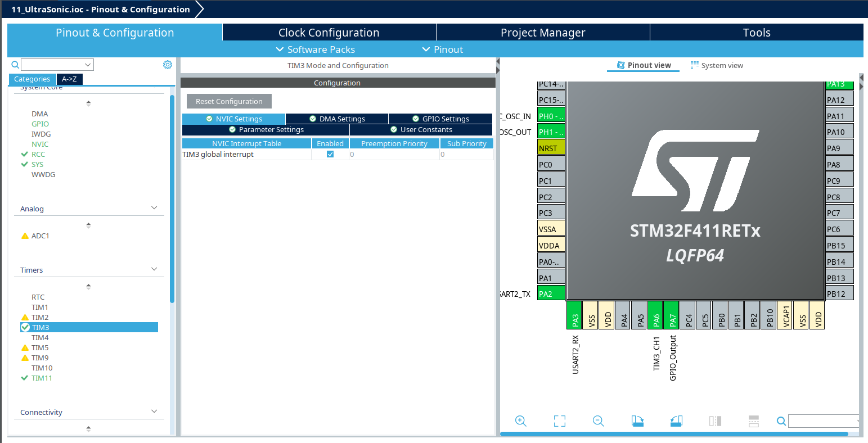Click the Reset Configuration button
The width and height of the screenshot is (868, 443).
tap(229, 101)
